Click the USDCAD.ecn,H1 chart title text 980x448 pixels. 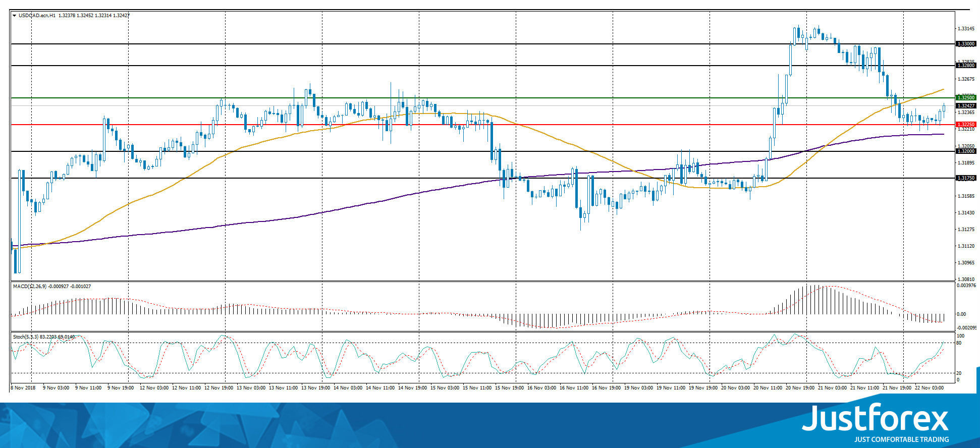[x=37, y=16]
